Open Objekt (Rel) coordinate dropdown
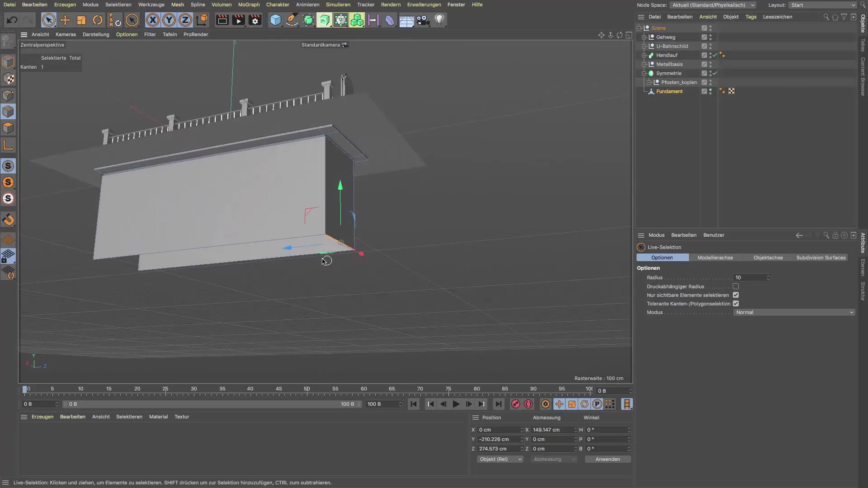 pos(500,460)
